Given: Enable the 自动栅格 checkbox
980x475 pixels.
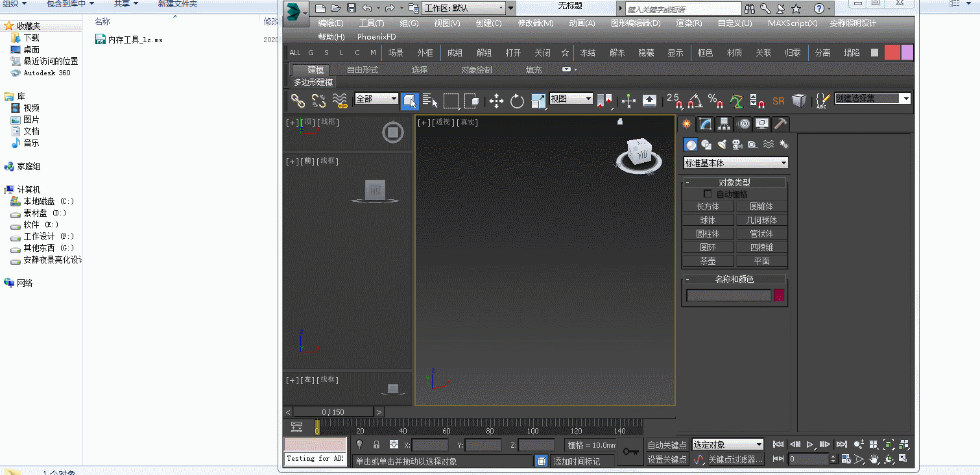Looking at the screenshot, I should coord(708,194).
